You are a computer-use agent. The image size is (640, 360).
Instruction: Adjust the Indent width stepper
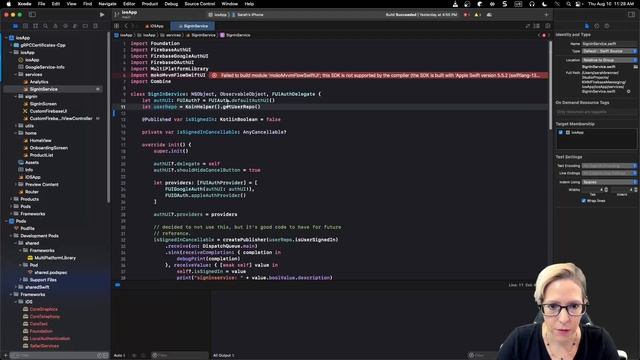[636, 190]
